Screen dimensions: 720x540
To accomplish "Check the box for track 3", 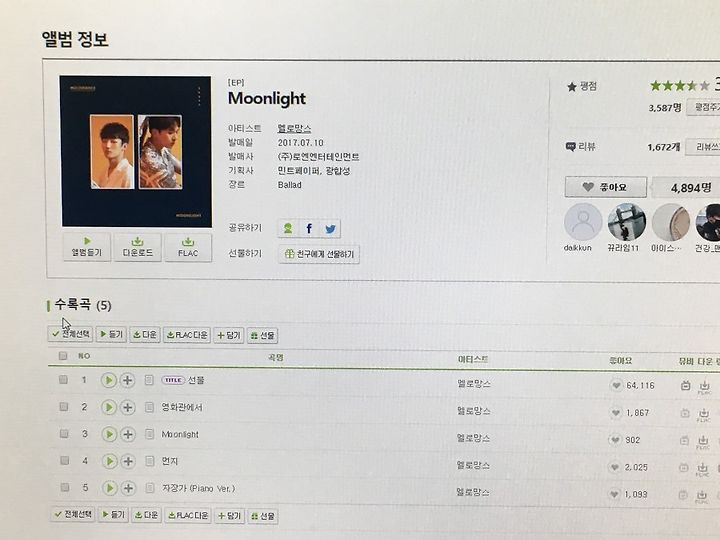I will pos(64,433).
